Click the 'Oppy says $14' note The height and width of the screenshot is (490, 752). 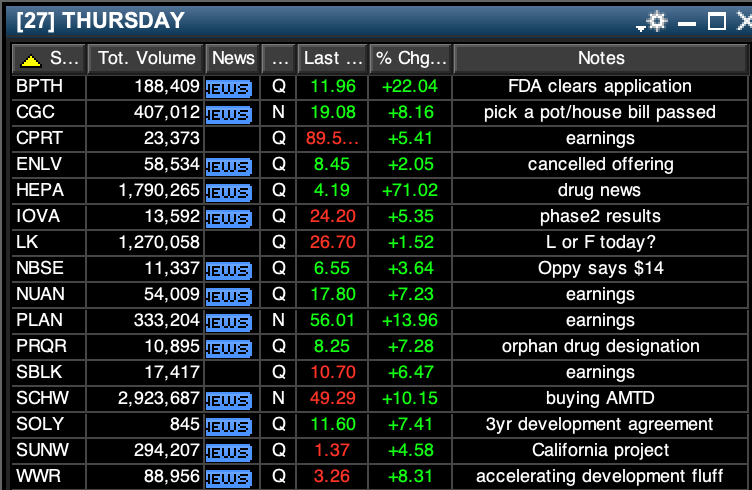(600, 268)
